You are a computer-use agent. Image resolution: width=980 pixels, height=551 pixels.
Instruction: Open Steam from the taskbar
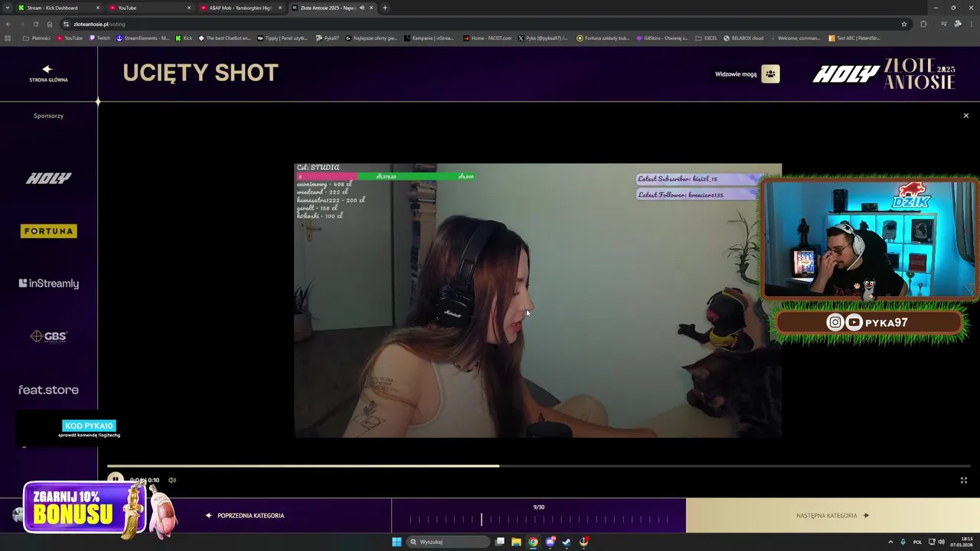pos(567,542)
